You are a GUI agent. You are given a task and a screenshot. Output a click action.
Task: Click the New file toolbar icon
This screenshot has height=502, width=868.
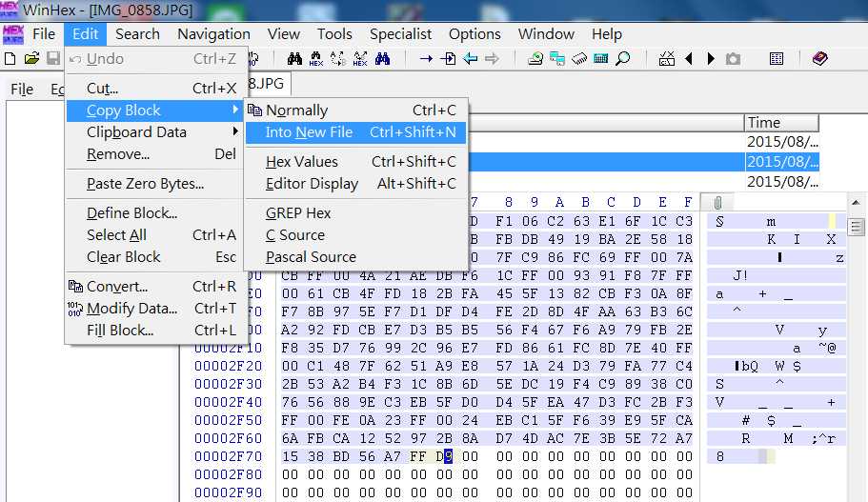pos(10,58)
